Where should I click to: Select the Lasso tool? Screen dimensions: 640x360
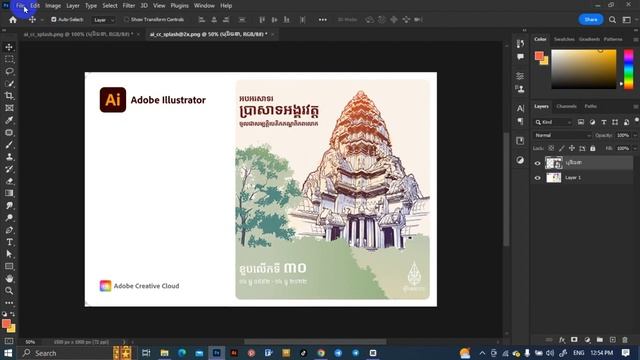(x=9, y=71)
